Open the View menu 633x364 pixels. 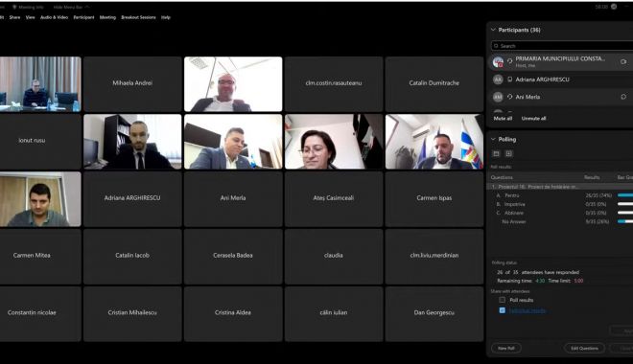click(x=31, y=17)
